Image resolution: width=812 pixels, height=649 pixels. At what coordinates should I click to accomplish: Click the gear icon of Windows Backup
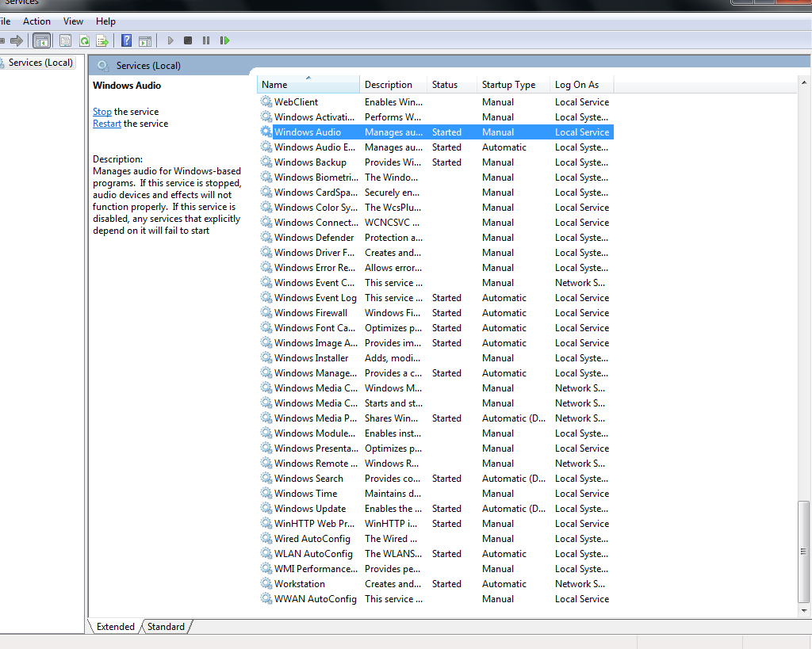click(266, 162)
